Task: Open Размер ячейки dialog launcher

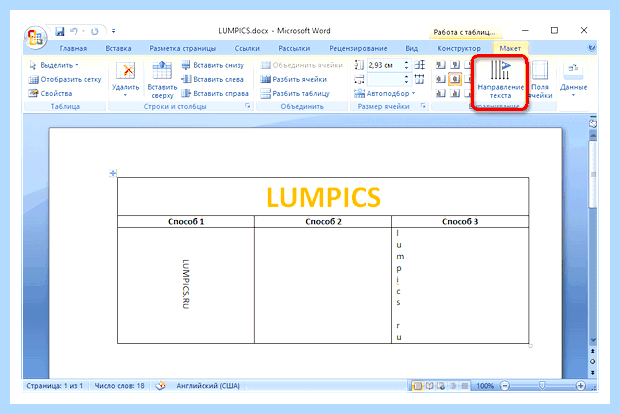Action: pyautogui.click(x=423, y=106)
